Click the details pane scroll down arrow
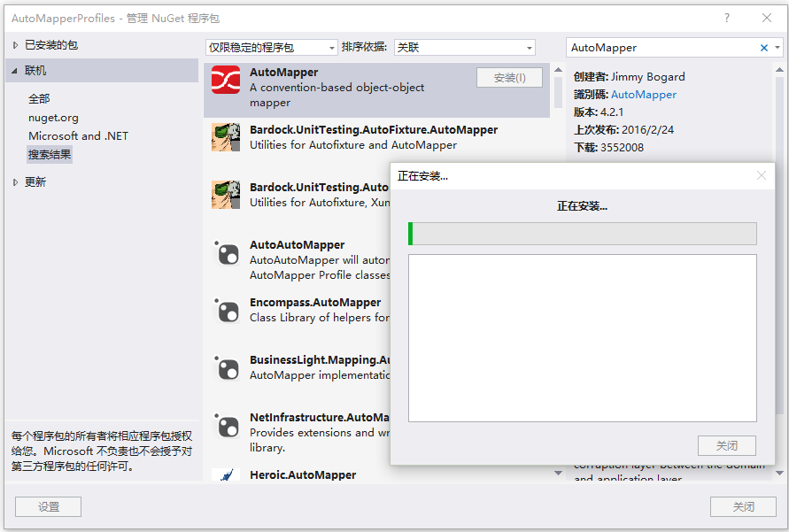This screenshot has height=532, width=789. click(x=779, y=473)
